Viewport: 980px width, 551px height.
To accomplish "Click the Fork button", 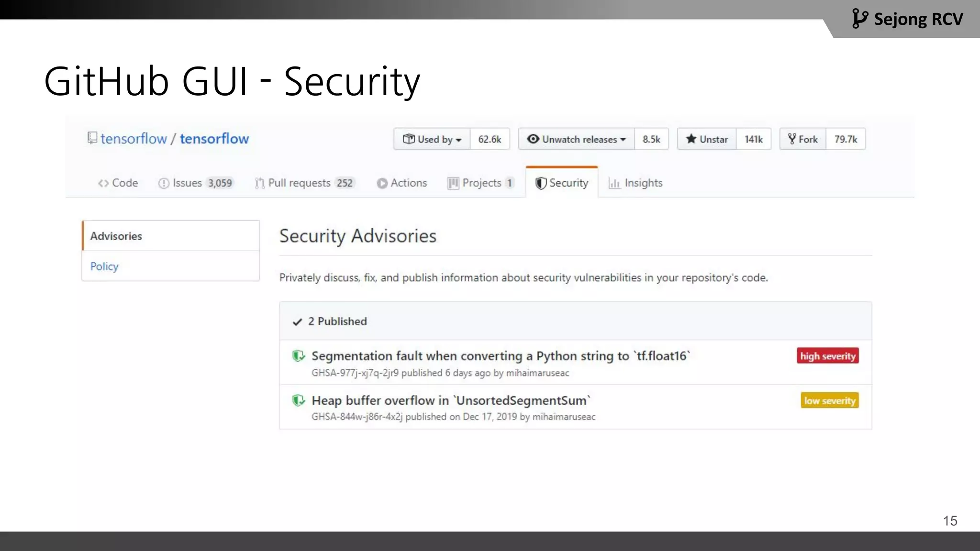I will [x=803, y=139].
